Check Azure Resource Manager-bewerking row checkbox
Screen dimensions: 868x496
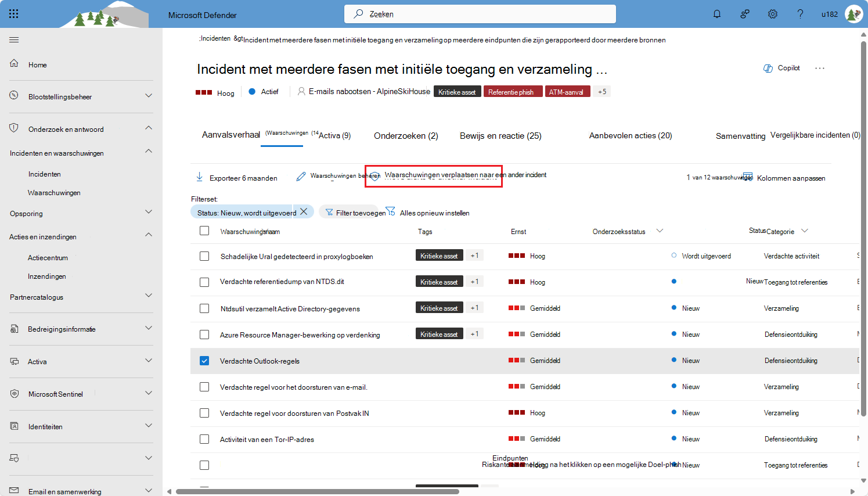204,335
